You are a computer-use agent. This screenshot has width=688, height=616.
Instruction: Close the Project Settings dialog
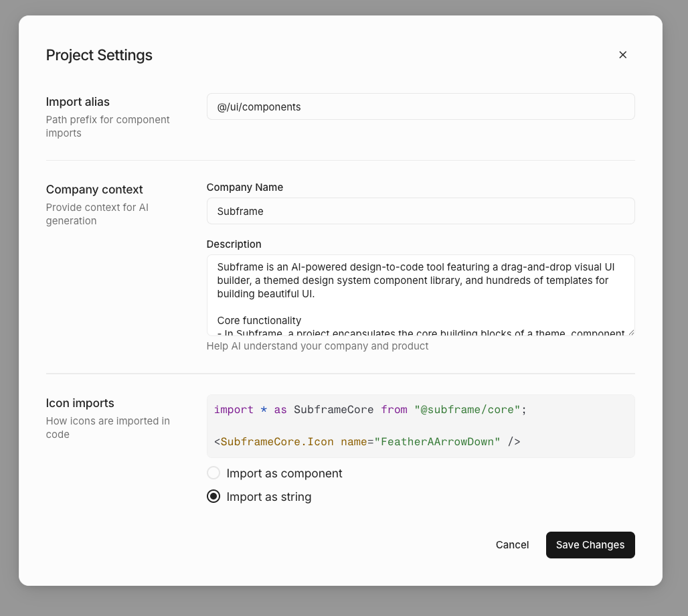pyautogui.click(x=622, y=55)
